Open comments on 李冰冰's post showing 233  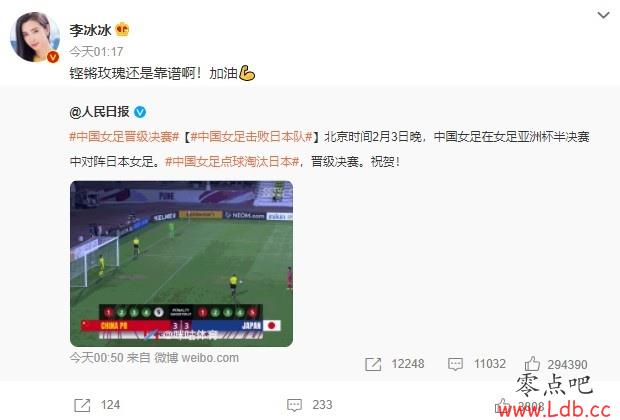[308, 405]
